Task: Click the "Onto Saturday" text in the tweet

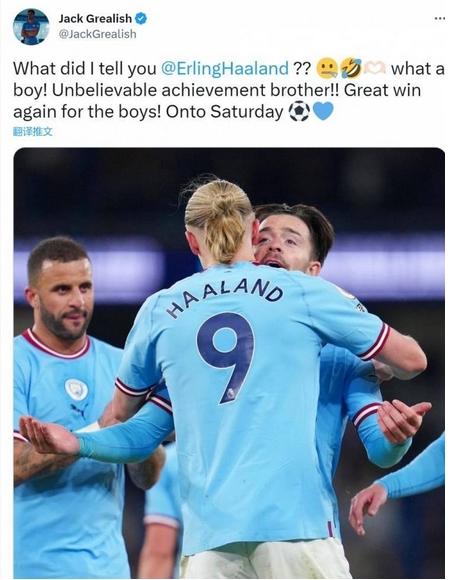Action: point(224,111)
